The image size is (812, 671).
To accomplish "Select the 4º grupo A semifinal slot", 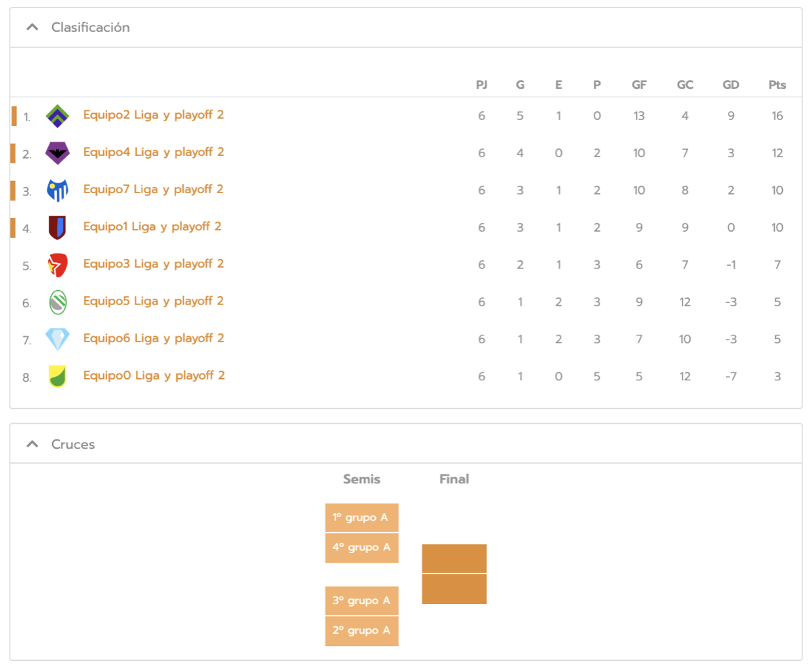I will 361,548.
